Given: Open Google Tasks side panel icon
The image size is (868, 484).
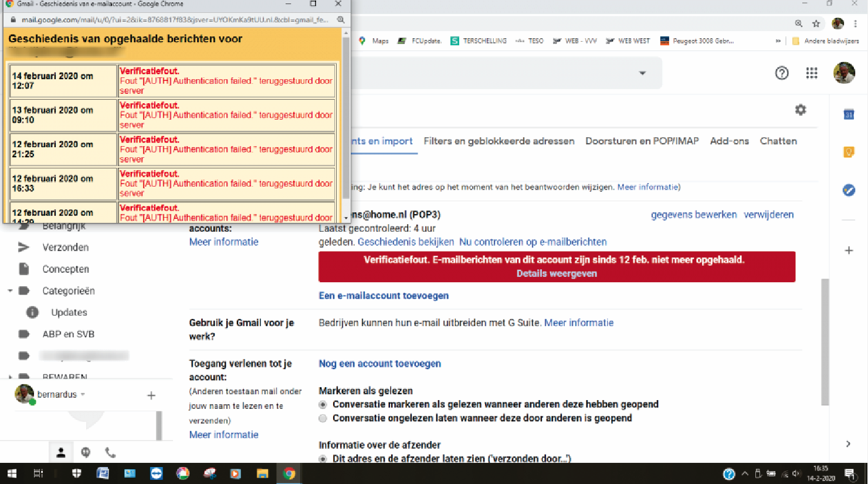Looking at the screenshot, I should pyautogui.click(x=849, y=190).
